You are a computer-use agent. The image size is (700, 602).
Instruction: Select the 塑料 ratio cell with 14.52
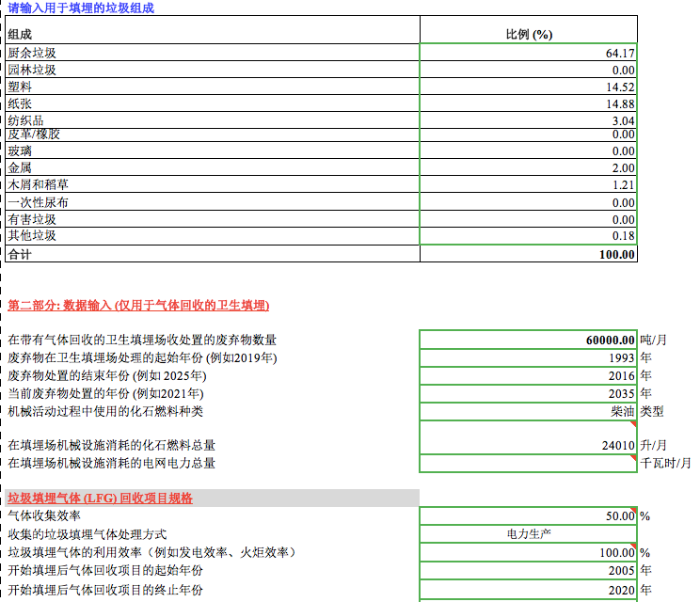click(x=528, y=87)
